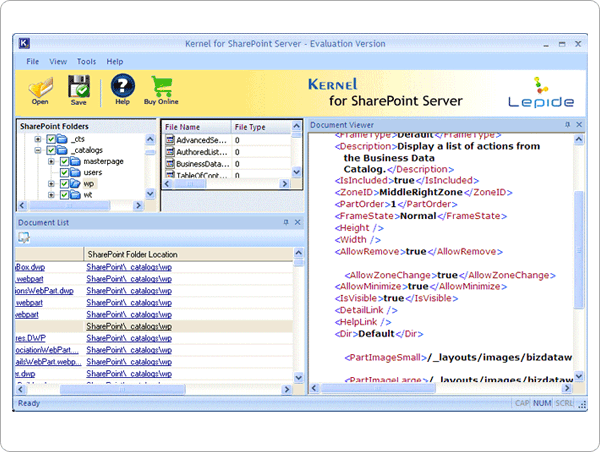
Task: Expand the _cts tree node
Action: click(38, 139)
